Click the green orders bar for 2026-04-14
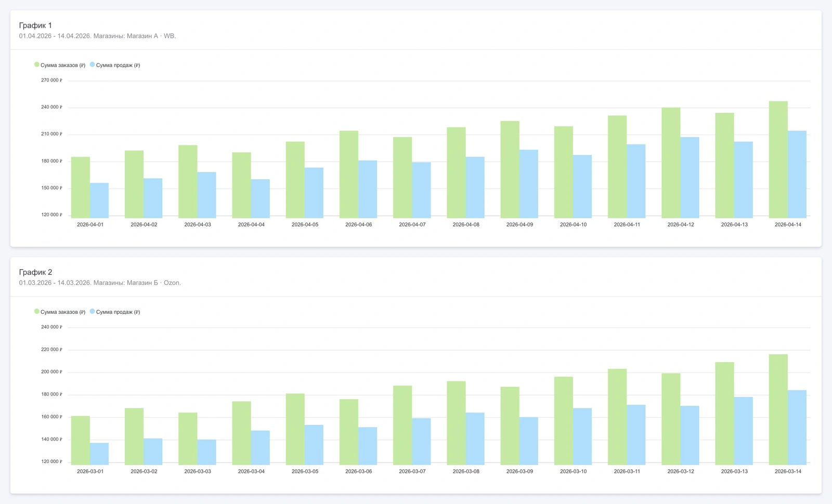 tap(778, 160)
